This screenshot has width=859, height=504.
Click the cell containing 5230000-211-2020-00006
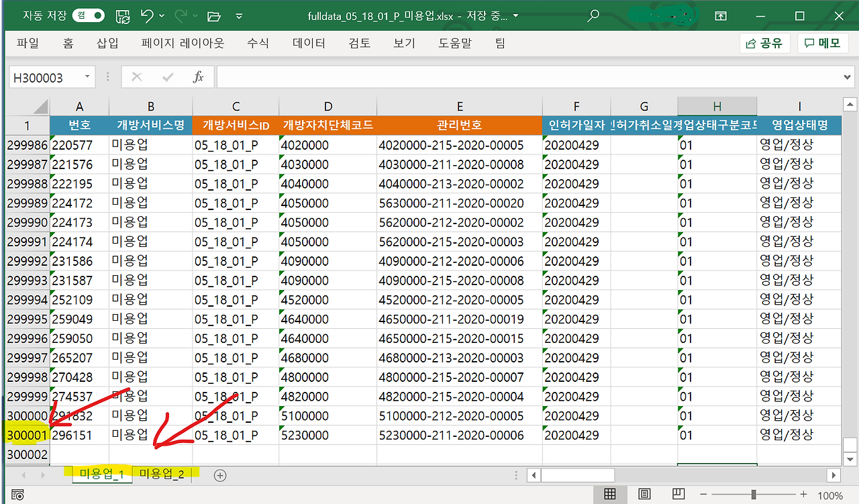(460, 436)
